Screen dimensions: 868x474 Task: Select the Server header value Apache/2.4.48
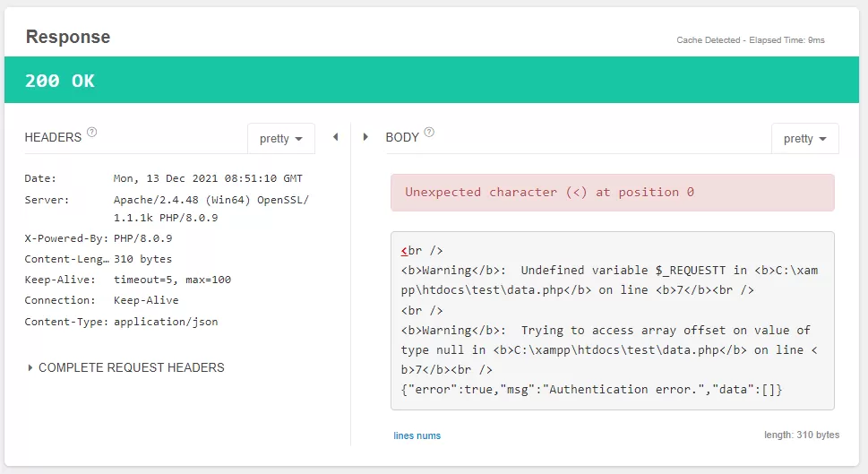coord(211,209)
